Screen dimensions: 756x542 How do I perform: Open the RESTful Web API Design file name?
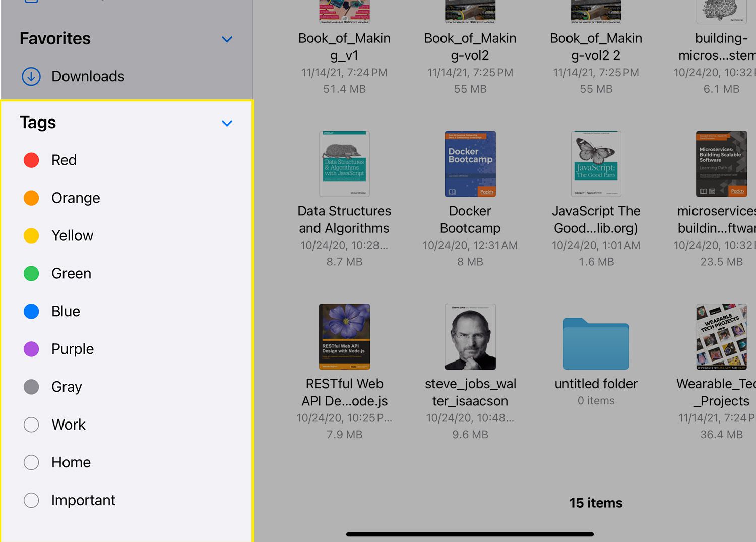[x=344, y=392]
